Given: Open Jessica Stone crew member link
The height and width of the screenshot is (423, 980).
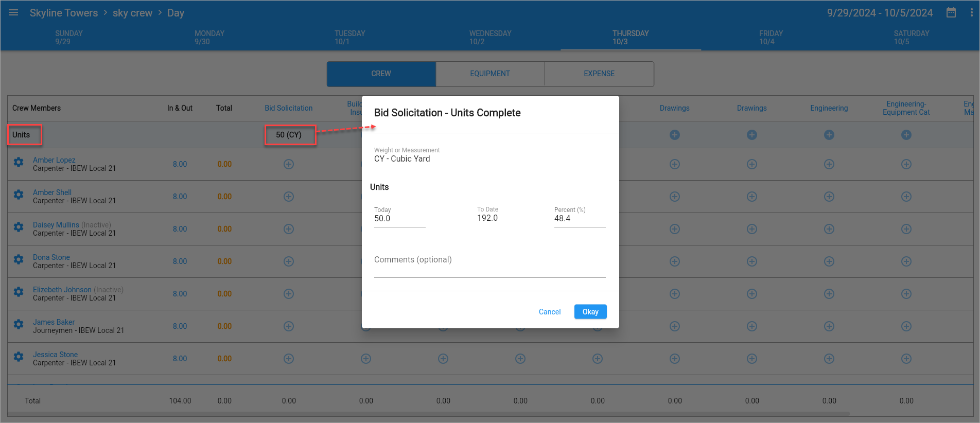Looking at the screenshot, I should coord(55,355).
